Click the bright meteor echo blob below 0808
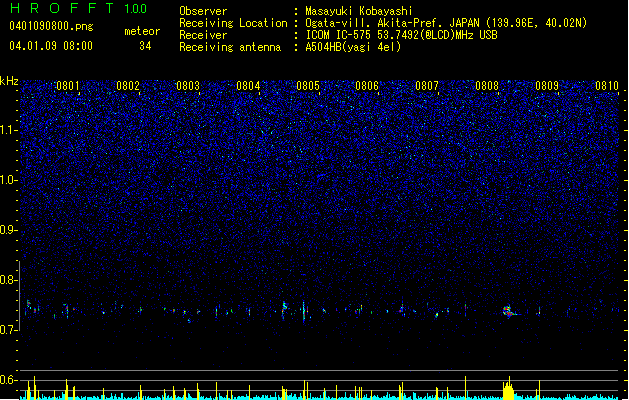This screenshot has height=400, width=629. pyautogui.click(x=509, y=311)
